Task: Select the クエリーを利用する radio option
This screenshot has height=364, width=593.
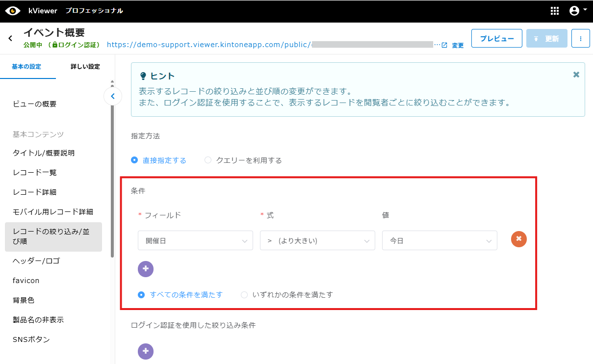Action: pos(208,160)
